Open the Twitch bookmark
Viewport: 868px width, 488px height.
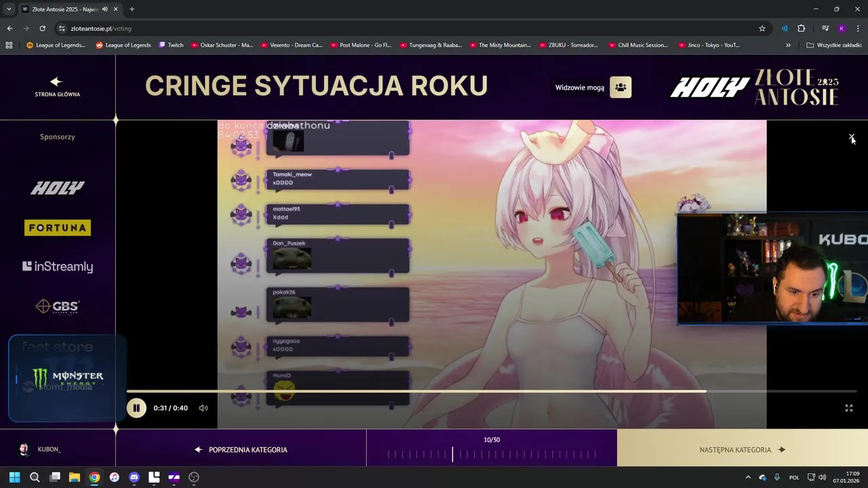click(x=171, y=45)
